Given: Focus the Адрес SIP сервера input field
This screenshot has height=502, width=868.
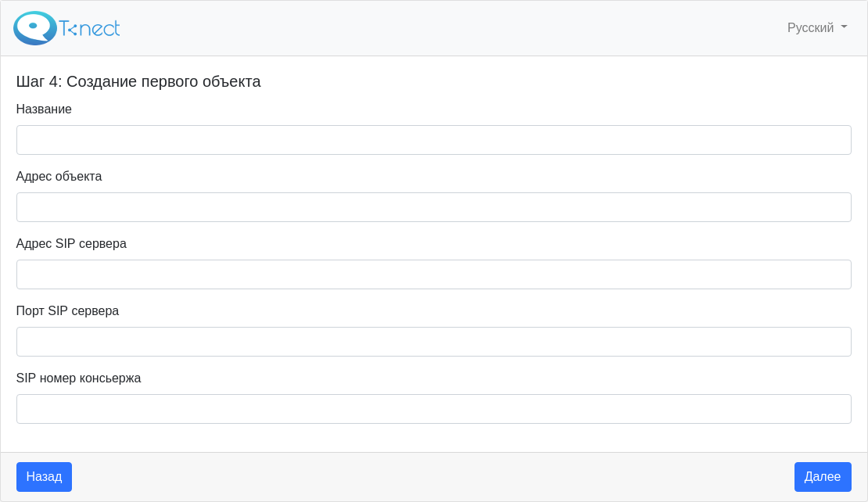Looking at the screenshot, I should (x=433, y=274).
